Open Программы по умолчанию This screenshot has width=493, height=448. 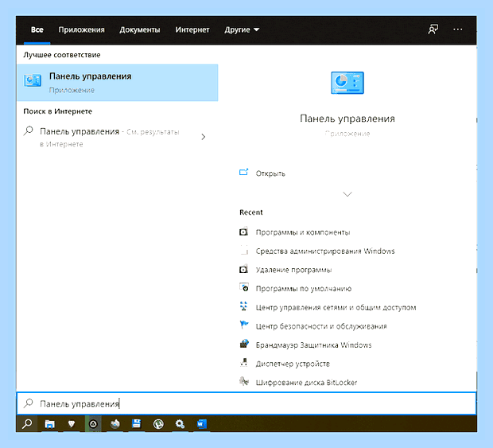[x=304, y=289]
